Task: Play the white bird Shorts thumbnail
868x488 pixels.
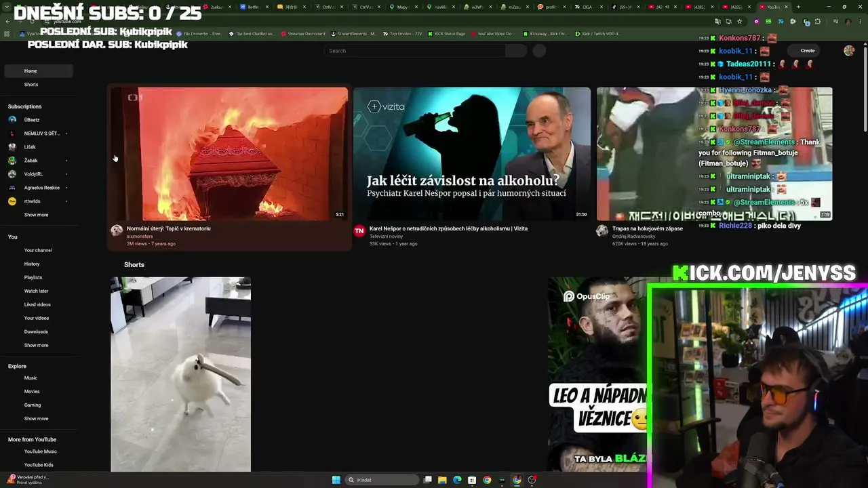Action: coord(181,374)
